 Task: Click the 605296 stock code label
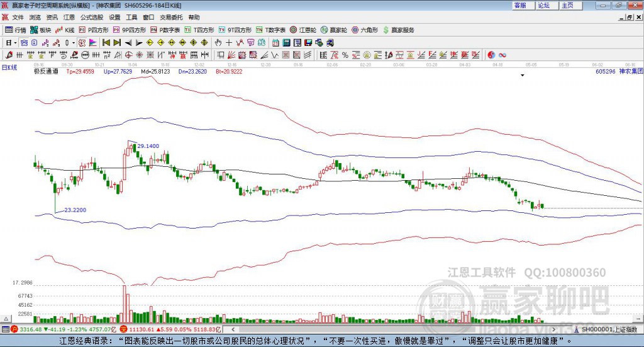(x=606, y=72)
